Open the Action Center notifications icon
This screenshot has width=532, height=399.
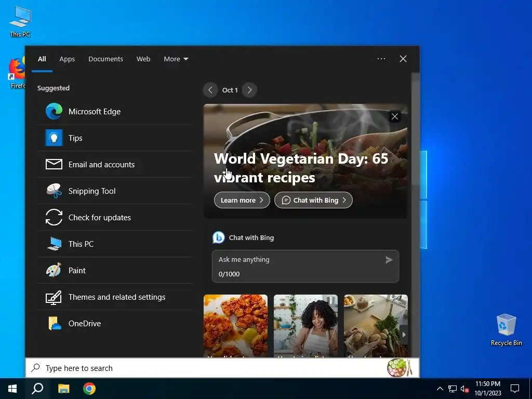tap(515, 389)
